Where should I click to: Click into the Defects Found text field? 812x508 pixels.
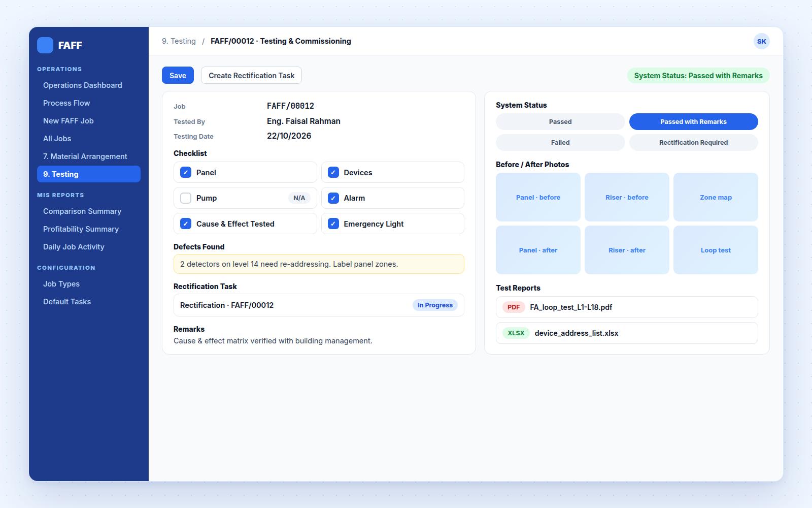[x=319, y=264]
